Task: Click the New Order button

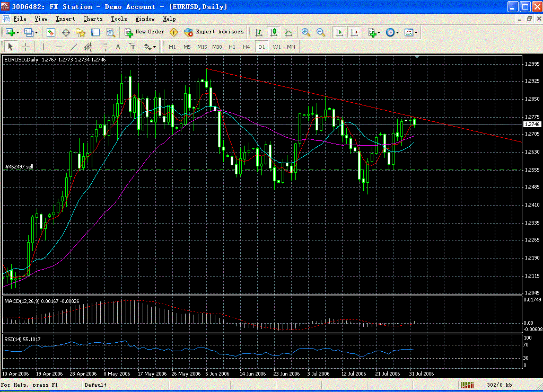Action: (144, 32)
